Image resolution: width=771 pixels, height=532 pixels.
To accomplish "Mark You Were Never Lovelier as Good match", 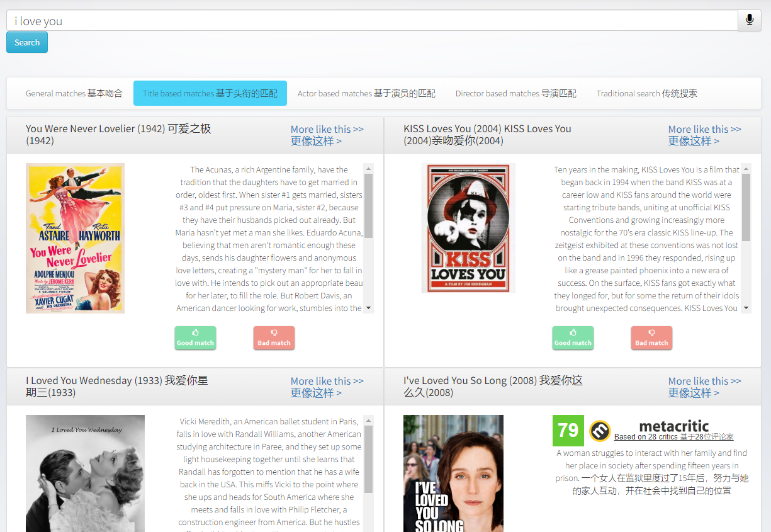I will click(195, 337).
